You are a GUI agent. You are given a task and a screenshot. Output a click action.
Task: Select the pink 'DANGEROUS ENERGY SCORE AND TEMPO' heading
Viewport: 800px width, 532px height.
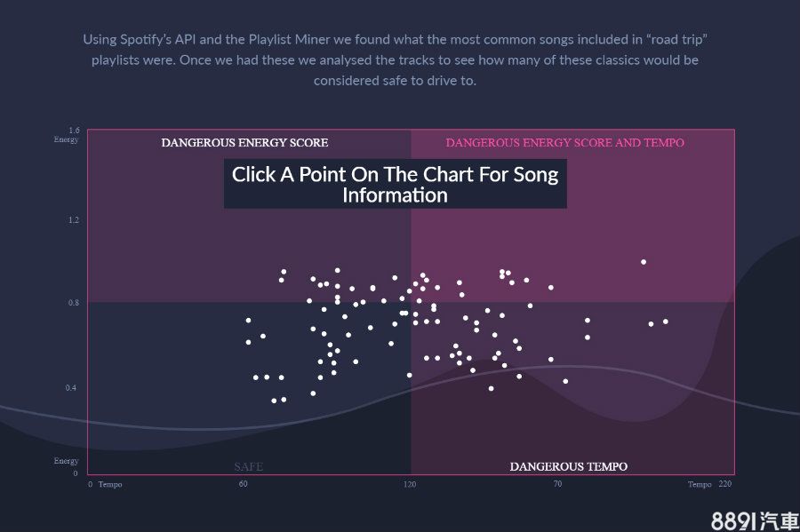pos(564,143)
